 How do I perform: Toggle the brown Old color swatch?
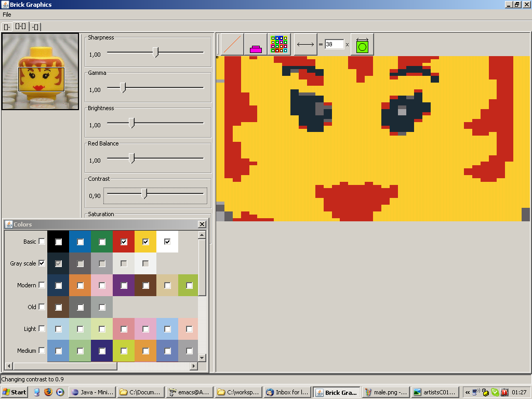pos(58,307)
